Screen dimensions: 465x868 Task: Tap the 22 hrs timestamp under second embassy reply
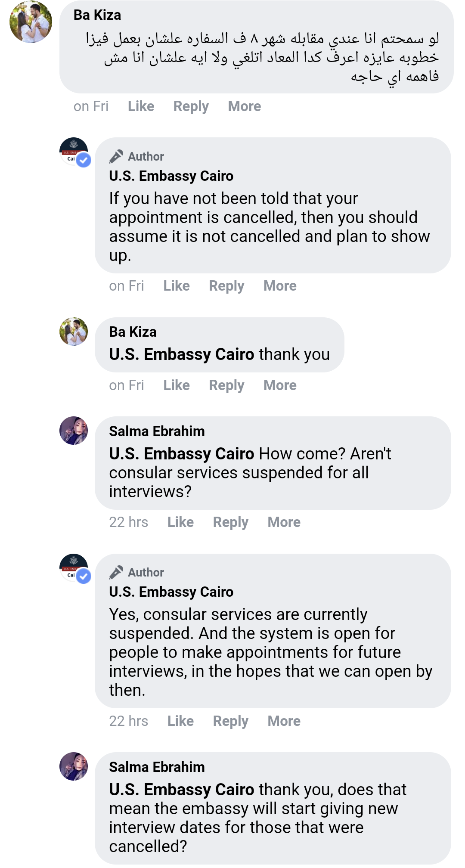pos(128,721)
